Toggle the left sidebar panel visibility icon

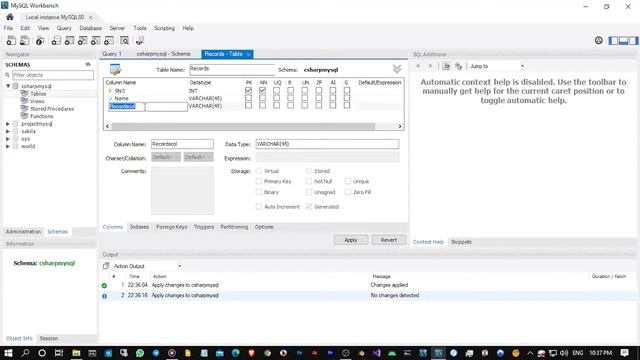click(x=613, y=40)
